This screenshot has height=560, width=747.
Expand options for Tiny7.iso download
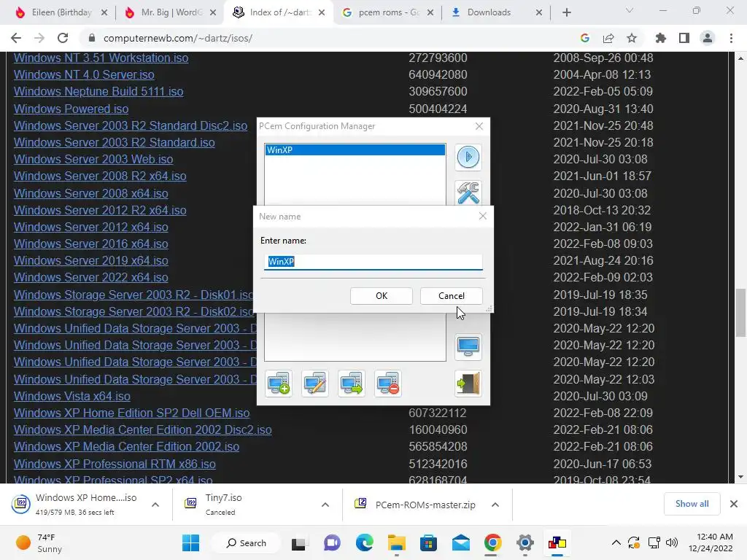325,505
